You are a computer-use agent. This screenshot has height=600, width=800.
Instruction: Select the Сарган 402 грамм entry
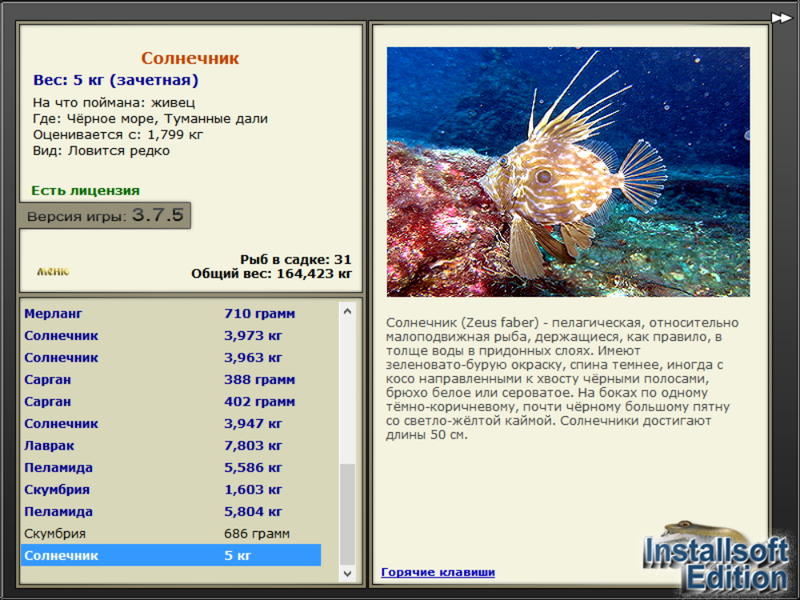pyautogui.click(x=170, y=402)
